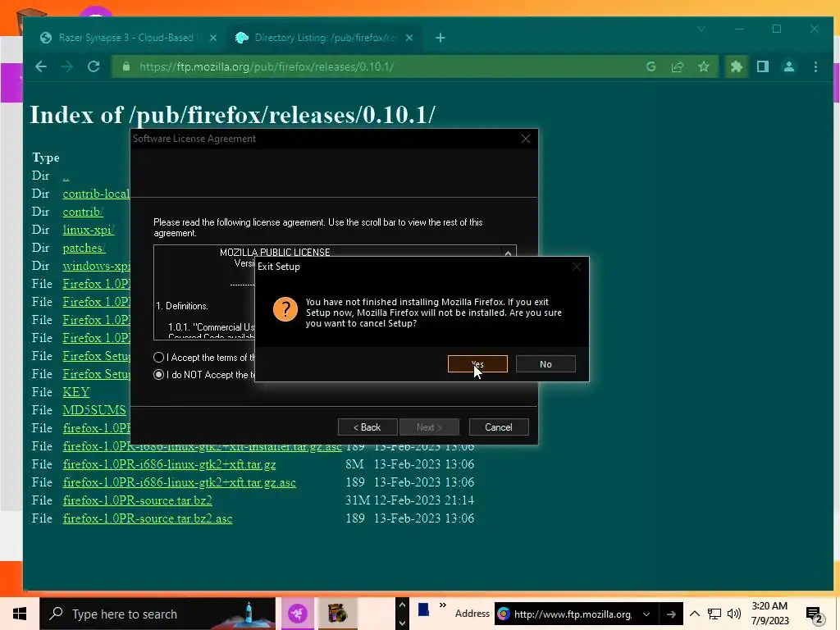Open firefox-1.0PR-source.tar.bz2.asc link
The width and height of the screenshot is (840, 630).
tap(148, 518)
